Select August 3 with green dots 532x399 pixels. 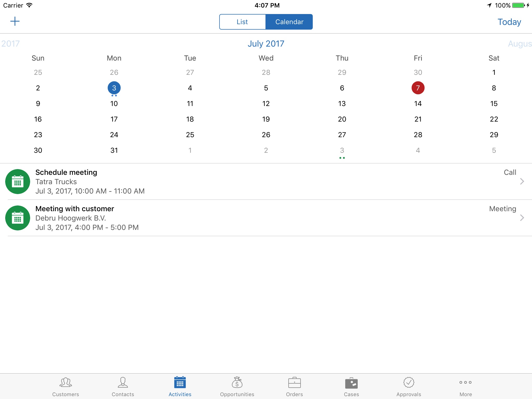click(342, 150)
